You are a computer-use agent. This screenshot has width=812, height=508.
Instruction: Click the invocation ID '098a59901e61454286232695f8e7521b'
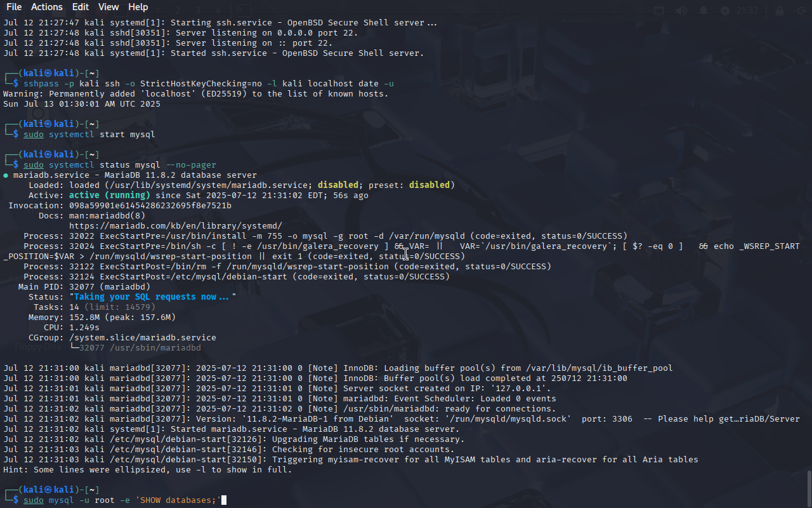pos(150,206)
